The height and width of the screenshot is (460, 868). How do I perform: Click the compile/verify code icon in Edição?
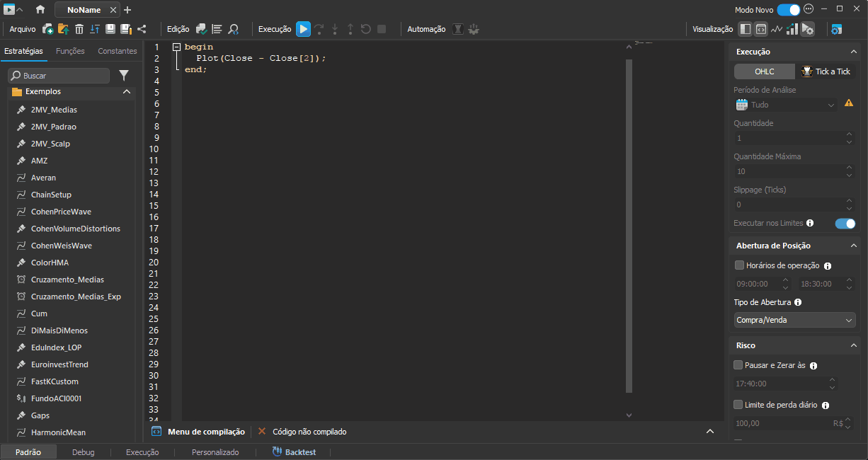pyautogui.click(x=201, y=29)
